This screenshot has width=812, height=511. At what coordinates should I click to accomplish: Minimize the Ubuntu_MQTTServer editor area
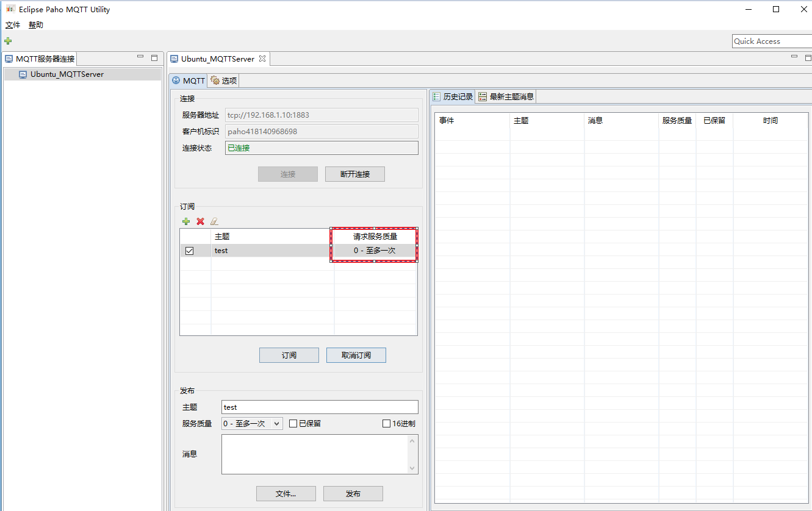point(794,57)
